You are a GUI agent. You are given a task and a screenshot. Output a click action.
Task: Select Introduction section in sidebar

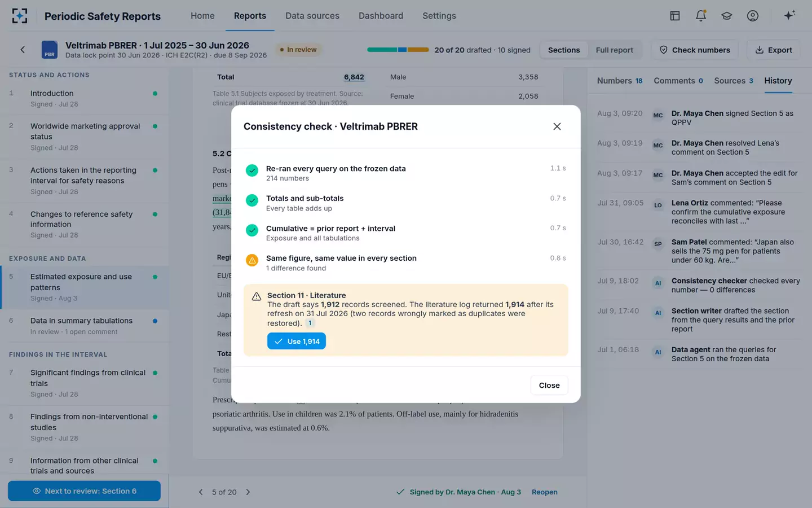(85, 99)
